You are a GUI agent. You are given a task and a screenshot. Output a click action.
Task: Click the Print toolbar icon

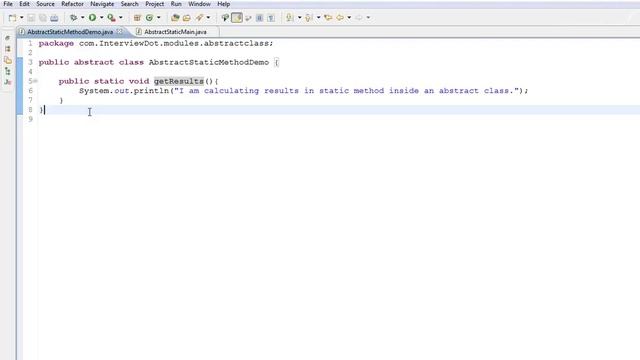(54, 18)
